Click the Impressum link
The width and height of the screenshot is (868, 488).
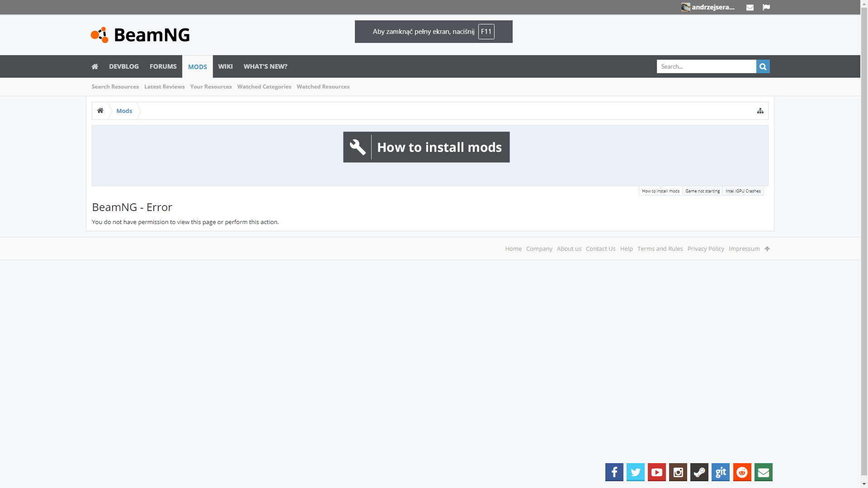pyautogui.click(x=744, y=249)
